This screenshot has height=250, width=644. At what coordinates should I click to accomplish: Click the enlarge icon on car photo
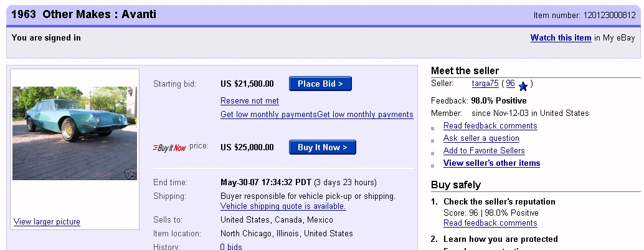[131, 174]
